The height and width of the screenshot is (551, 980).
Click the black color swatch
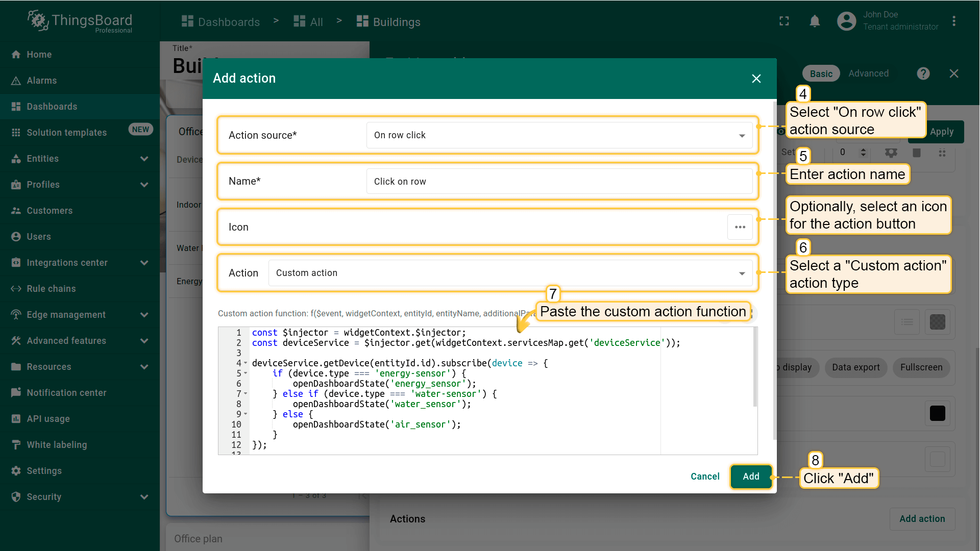pos(937,413)
